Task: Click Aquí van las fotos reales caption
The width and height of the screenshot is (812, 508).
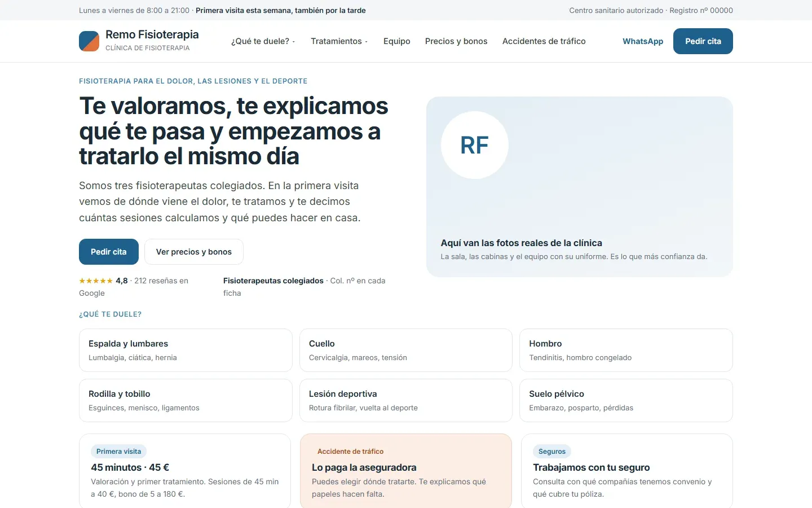Action: click(522, 243)
